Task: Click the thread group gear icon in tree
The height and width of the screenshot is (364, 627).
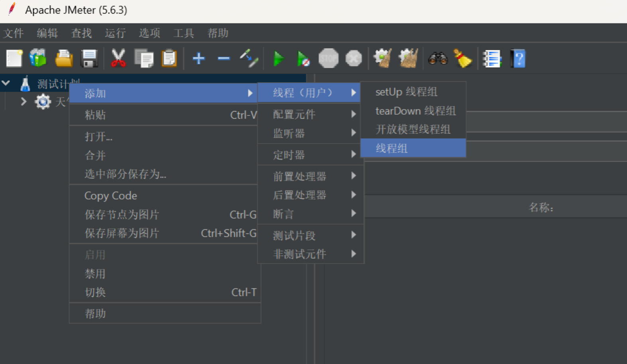Action: coord(43,102)
